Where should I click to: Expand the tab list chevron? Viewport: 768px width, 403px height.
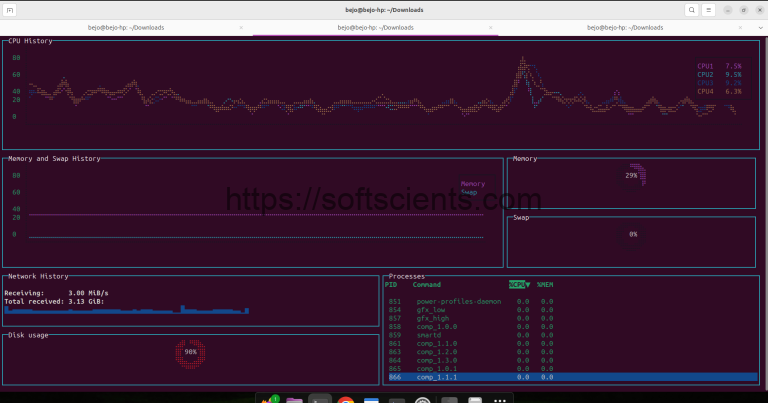(760, 28)
